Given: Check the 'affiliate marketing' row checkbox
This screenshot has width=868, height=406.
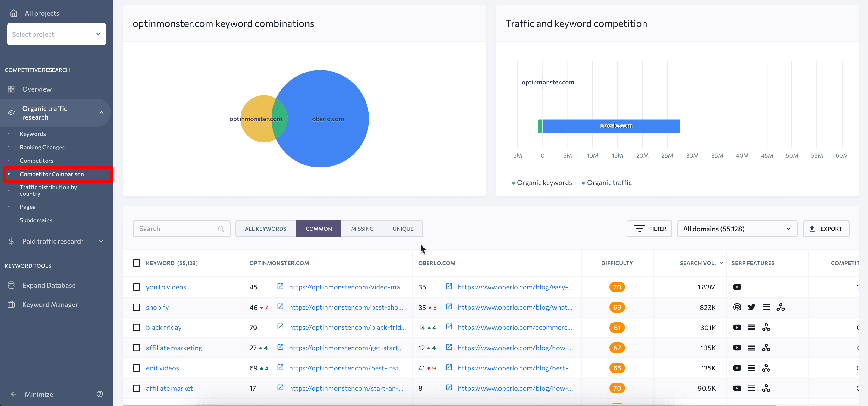Looking at the screenshot, I should 136,348.
